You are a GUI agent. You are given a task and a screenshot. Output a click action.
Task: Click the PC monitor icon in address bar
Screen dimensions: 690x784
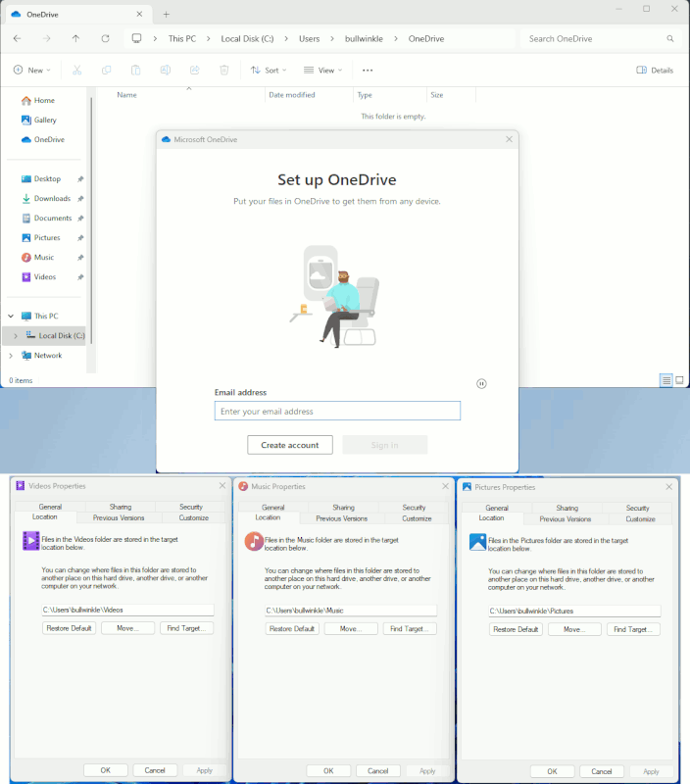(136, 38)
